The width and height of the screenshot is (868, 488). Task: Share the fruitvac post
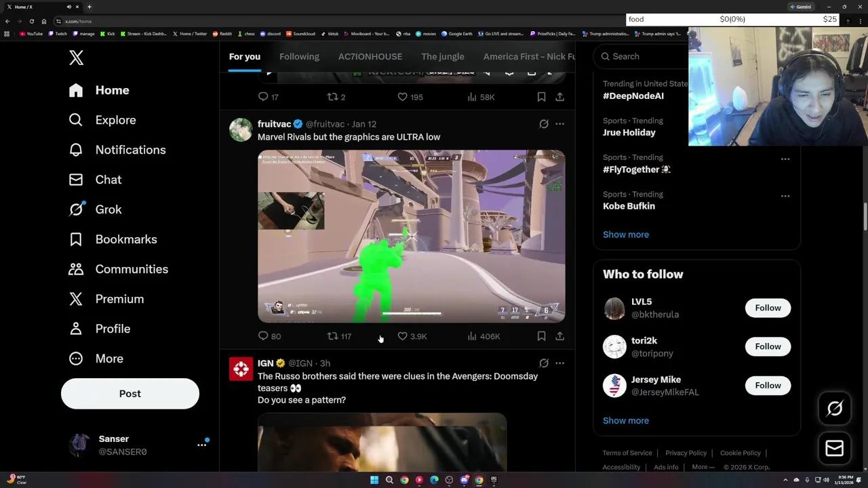(x=559, y=336)
